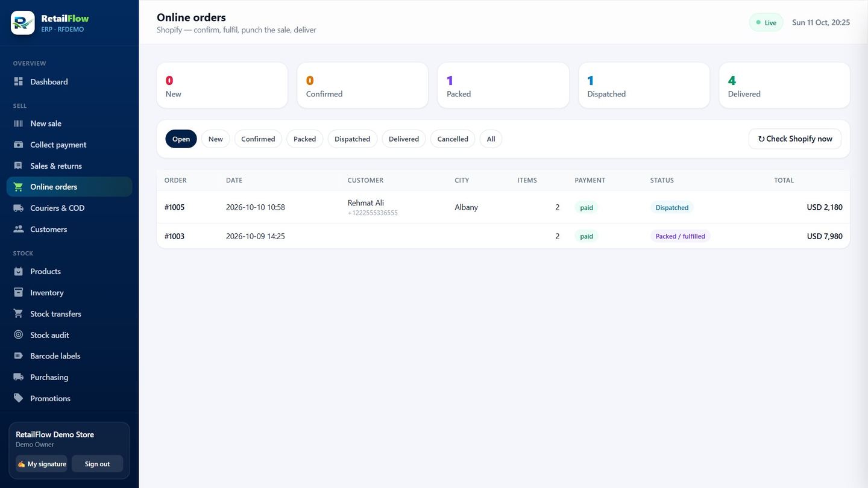The height and width of the screenshot is (488, 868).
Task: Filter orders by Confirmed status
Action: pos(258,139)
